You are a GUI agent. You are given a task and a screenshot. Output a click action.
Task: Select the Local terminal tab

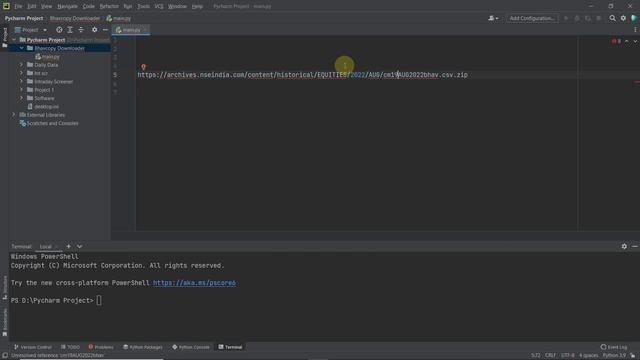pos(46,247)
